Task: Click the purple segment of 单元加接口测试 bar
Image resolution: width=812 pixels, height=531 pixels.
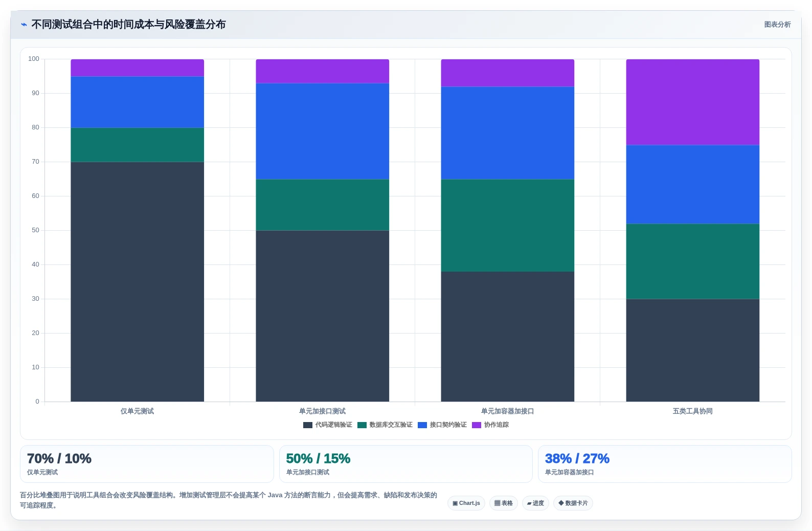Action: [323, 71]
